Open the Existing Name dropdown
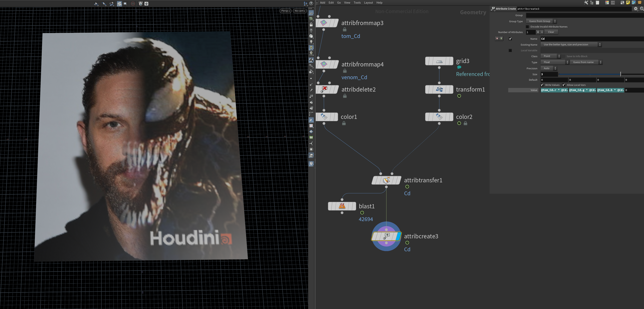Viewport: 644px width, 309px height. 571,45
